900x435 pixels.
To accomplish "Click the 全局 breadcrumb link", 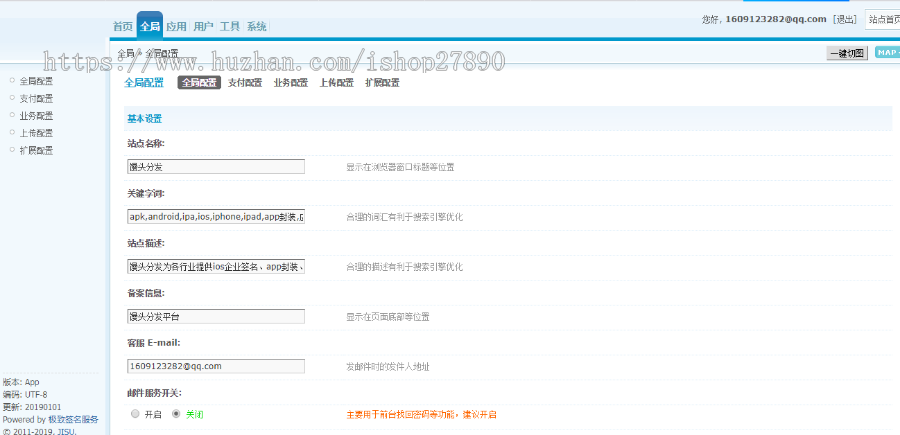I will click(125, 53).
